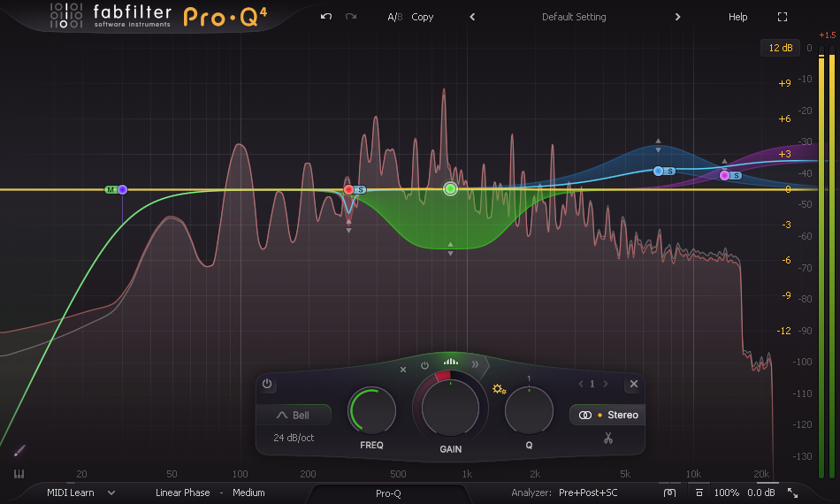Open the Help menu
Screen dimensions: 840x504
(737, 17)
